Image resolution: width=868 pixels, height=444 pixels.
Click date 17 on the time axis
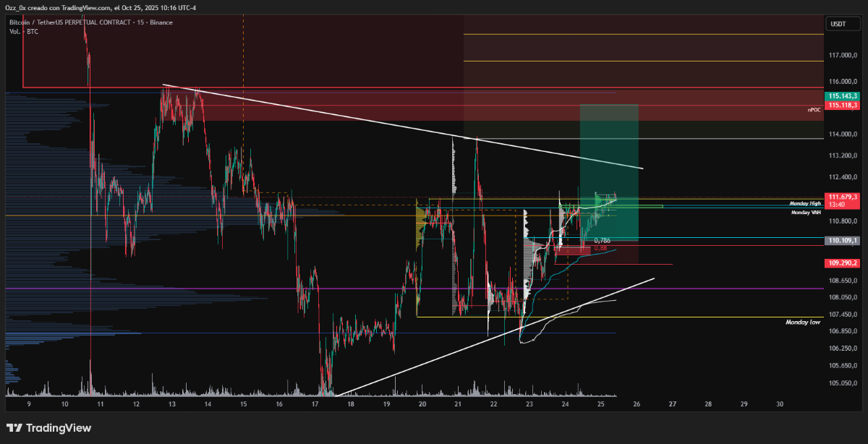coord(315,404)
